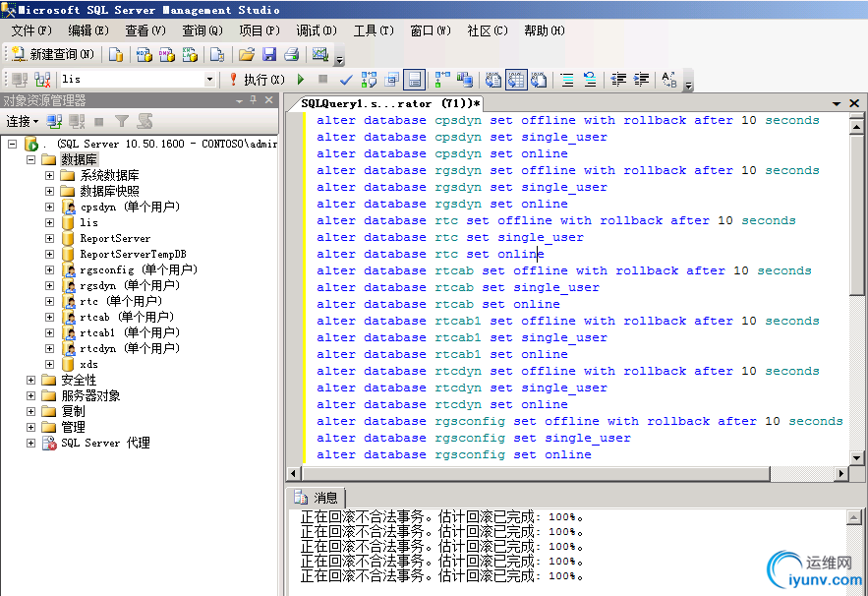Open the 帮助(H) menu
The width and height of the screenshot is (868, 596).
545,30
